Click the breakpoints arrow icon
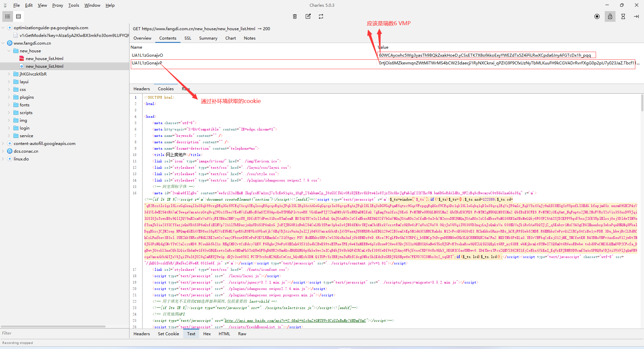The width and height of the screenshot is (644, 349). point(636,16)
